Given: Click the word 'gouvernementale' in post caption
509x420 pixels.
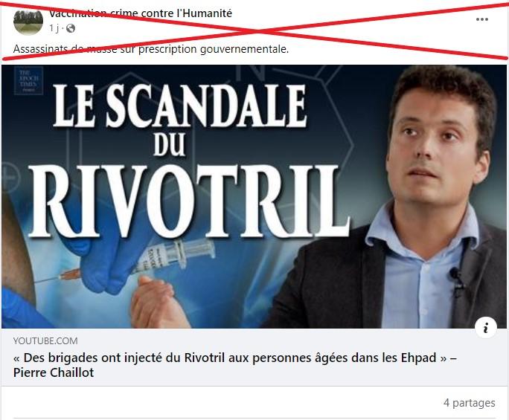Looking at the screenshot, I should (244, 49).
